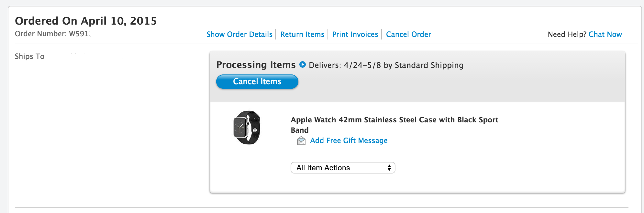This screenshot has height=213, width=644.
Task: Open Show Order Details link
Action: click(x=239, y=34)
